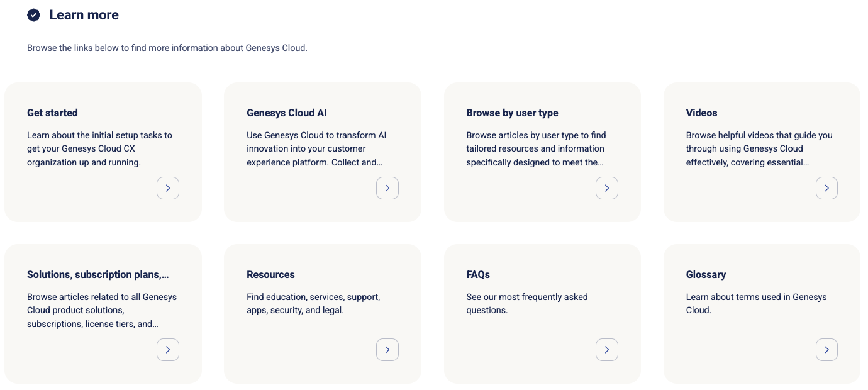The width and height of the screenshot is (868, 390).
Task: Click the Glossary title
Action: coord(706,275)
